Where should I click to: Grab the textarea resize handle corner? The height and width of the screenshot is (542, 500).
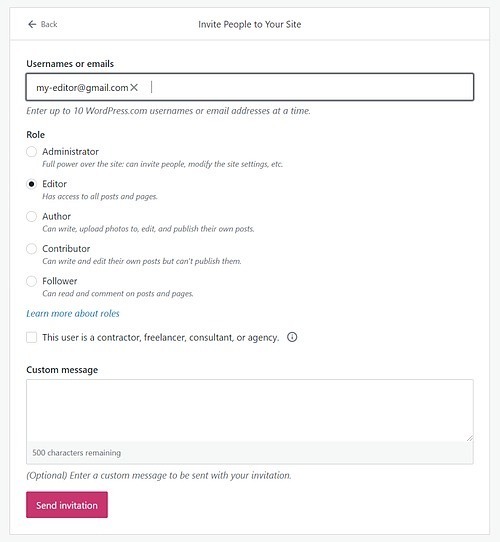point(469,438)
